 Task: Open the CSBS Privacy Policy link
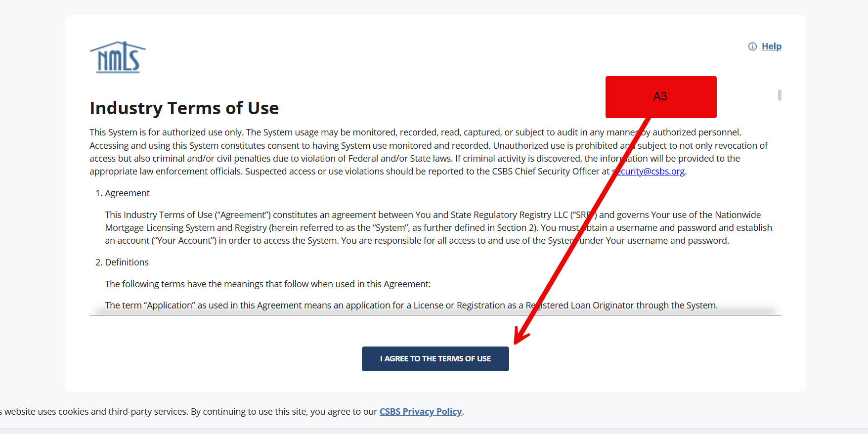point(420,412)
